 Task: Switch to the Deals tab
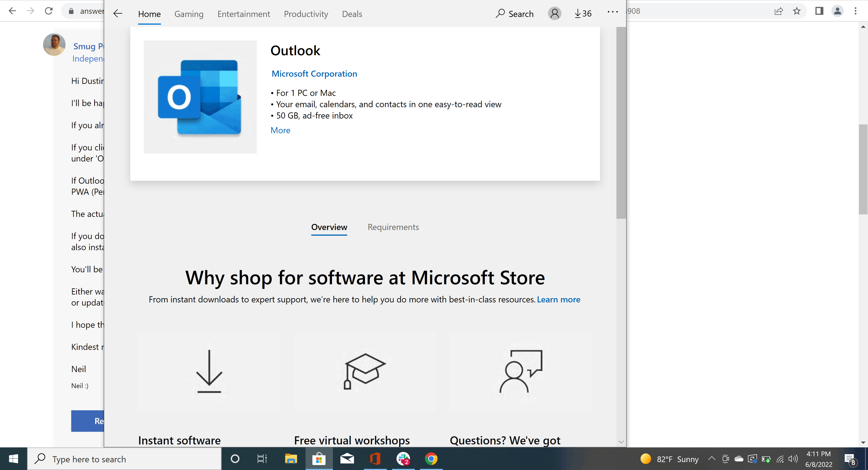coord(352,14)
